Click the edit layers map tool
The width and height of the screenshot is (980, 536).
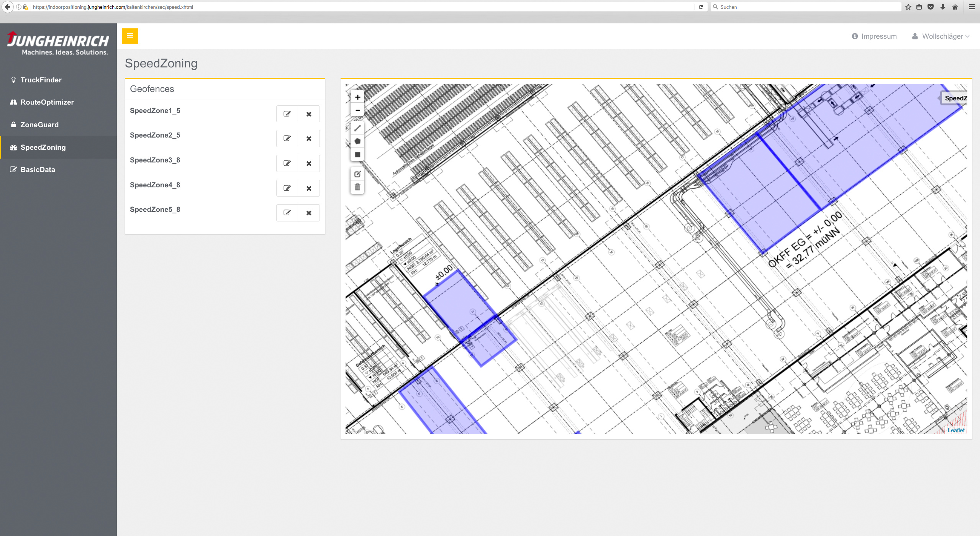357,174
